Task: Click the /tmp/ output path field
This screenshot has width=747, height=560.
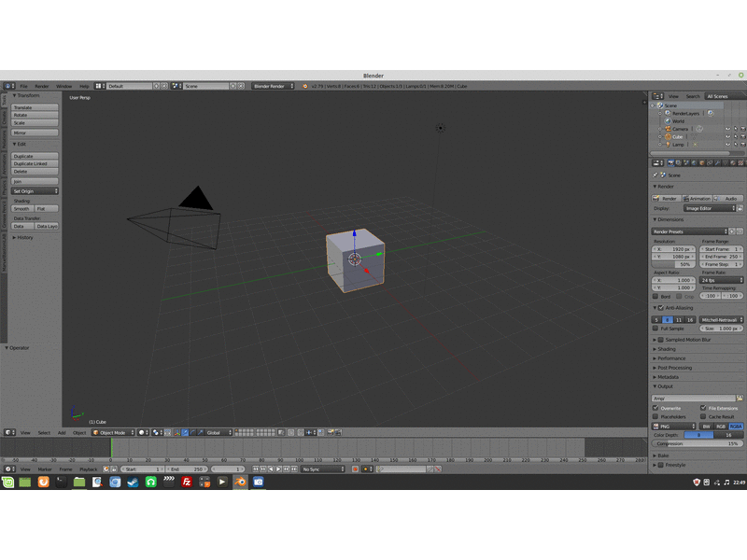Action: tap(693, 399)
